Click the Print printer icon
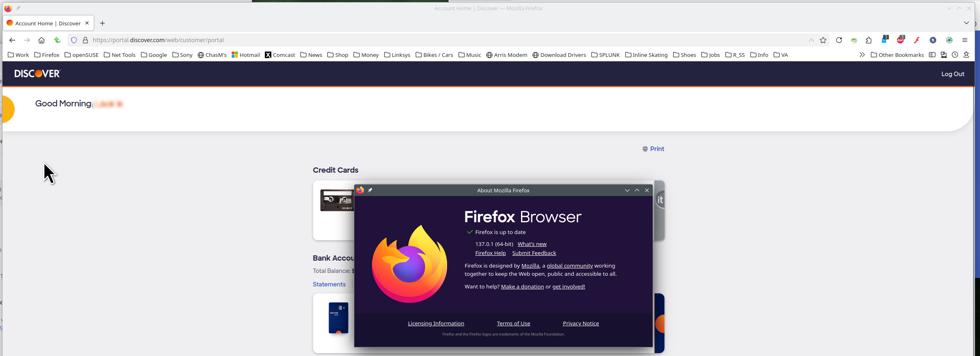 [645, 149]
